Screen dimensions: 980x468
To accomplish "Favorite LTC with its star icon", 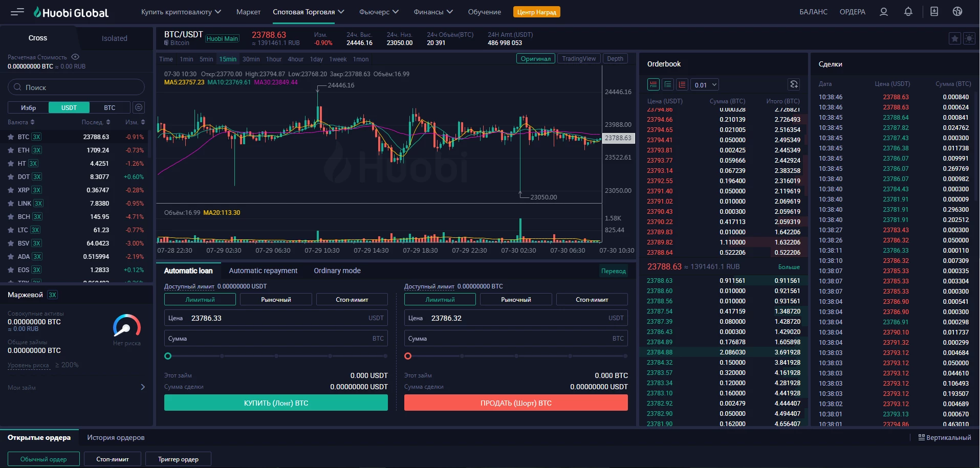I will (11, 230).
